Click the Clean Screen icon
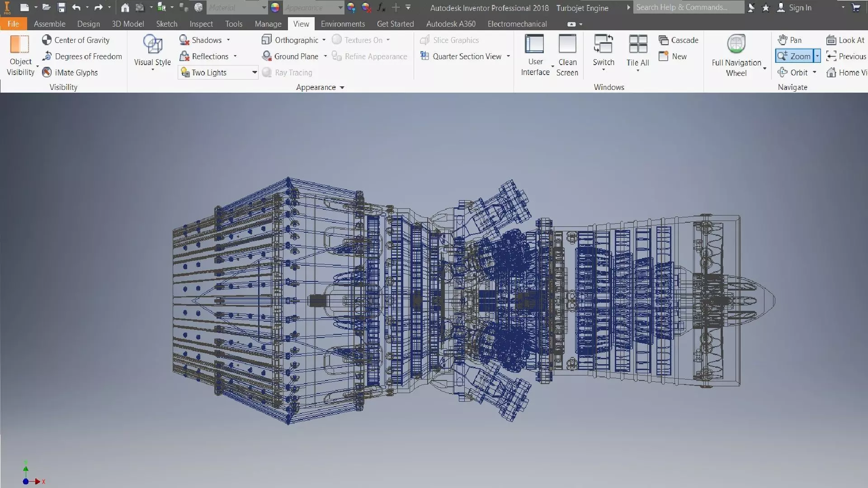Viewport: 868px width, 488px height. (x=567, y=54)
